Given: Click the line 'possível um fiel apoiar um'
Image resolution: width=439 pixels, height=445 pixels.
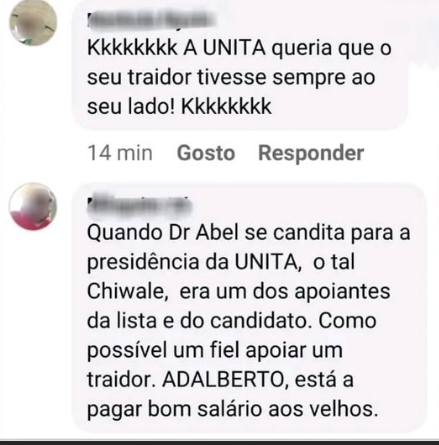Looking at the screenshot, I should pyautogui.click(x=215, y=351).
